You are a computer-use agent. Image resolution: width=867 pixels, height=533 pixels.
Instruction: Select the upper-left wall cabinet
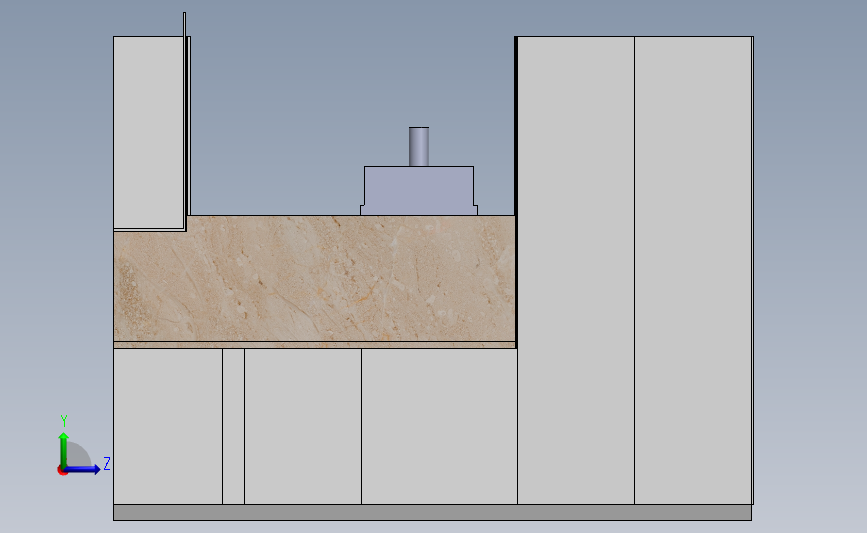point(149,133)
